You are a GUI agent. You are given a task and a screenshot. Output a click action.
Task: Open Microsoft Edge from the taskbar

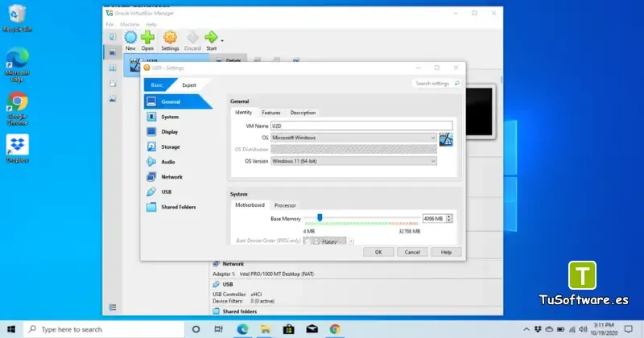tap(242, 329)
